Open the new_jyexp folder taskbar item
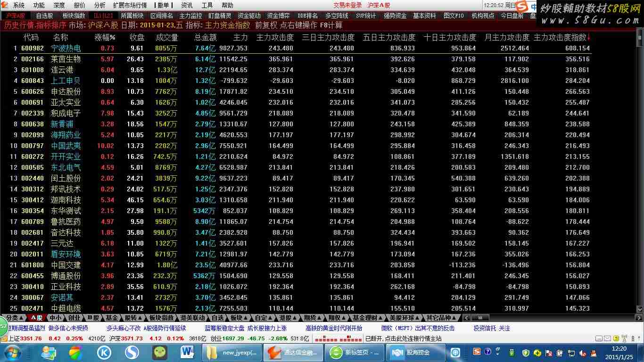Viewport: 644px width, 362px height. 232,353
